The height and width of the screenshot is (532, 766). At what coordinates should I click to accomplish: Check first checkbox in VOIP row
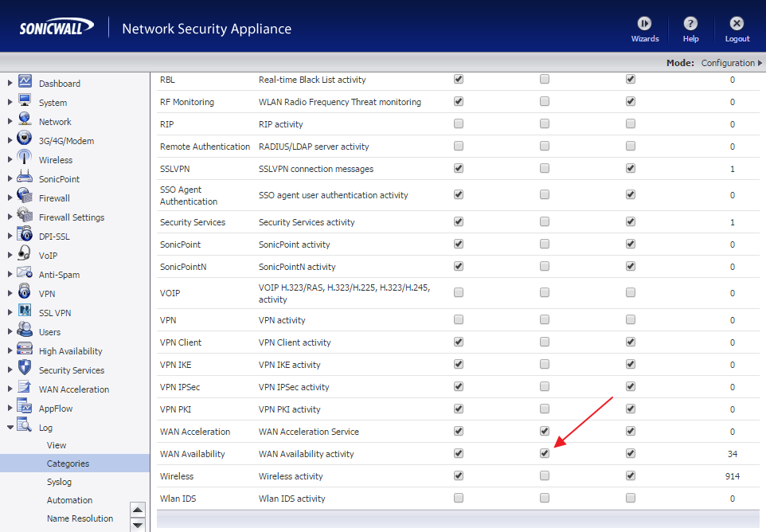[458, 292]
